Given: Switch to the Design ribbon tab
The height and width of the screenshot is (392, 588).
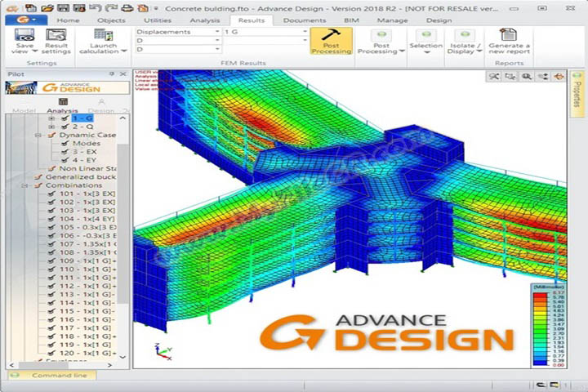Looking at the screenshot, I should [439, 20].
